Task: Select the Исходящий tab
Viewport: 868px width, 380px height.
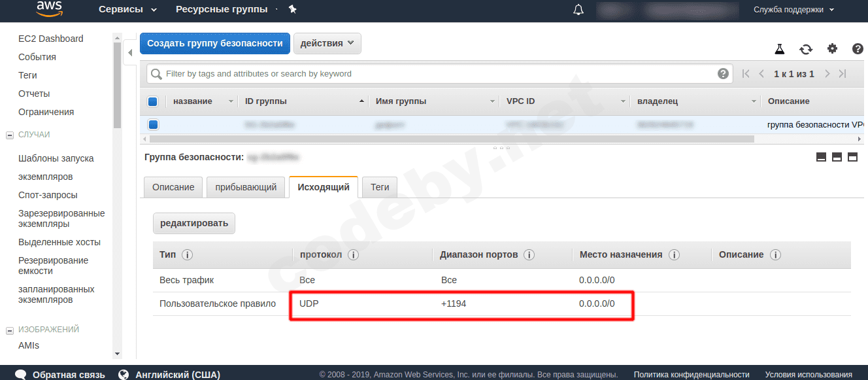Action: pyautogui.click(x=324, y=187)
